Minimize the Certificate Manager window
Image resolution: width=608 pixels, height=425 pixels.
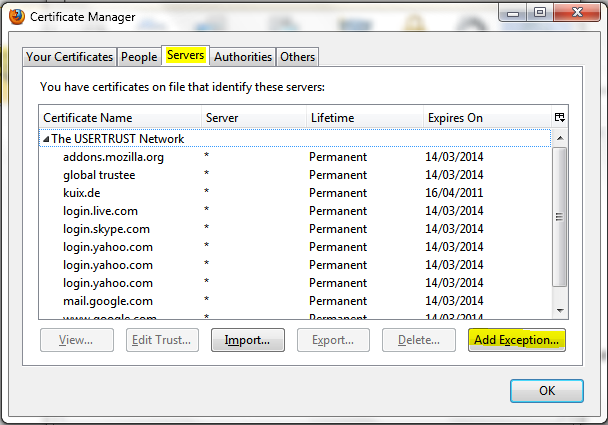pos(513,14)
